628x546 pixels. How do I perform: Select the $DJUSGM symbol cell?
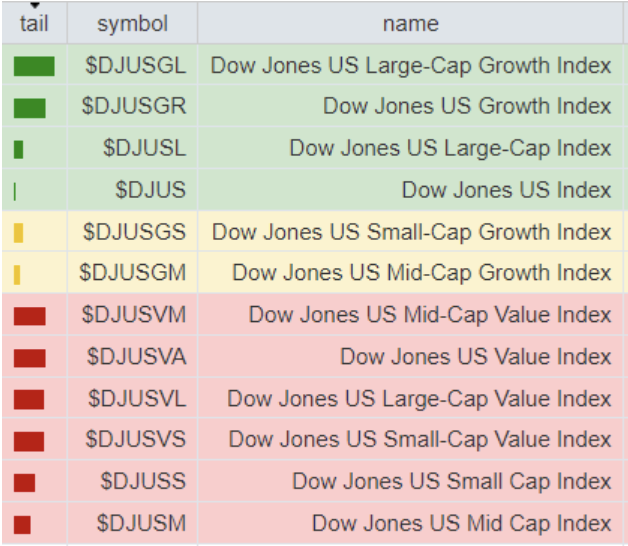[132, 273]
